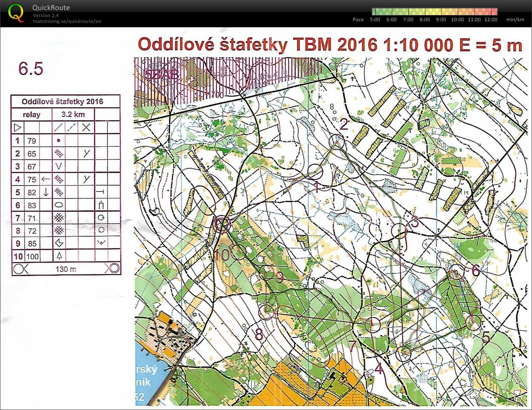Click the 700 contour label on the map

[x=217, y=95]
